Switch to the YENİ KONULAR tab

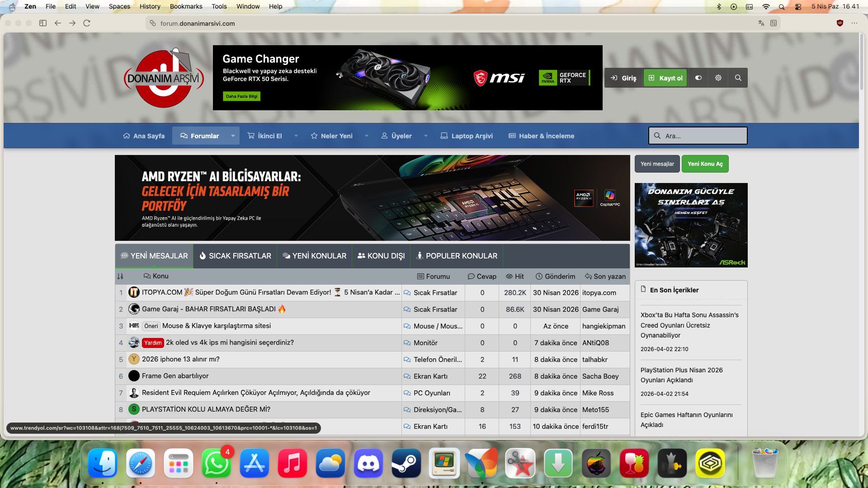coord(315,256)
